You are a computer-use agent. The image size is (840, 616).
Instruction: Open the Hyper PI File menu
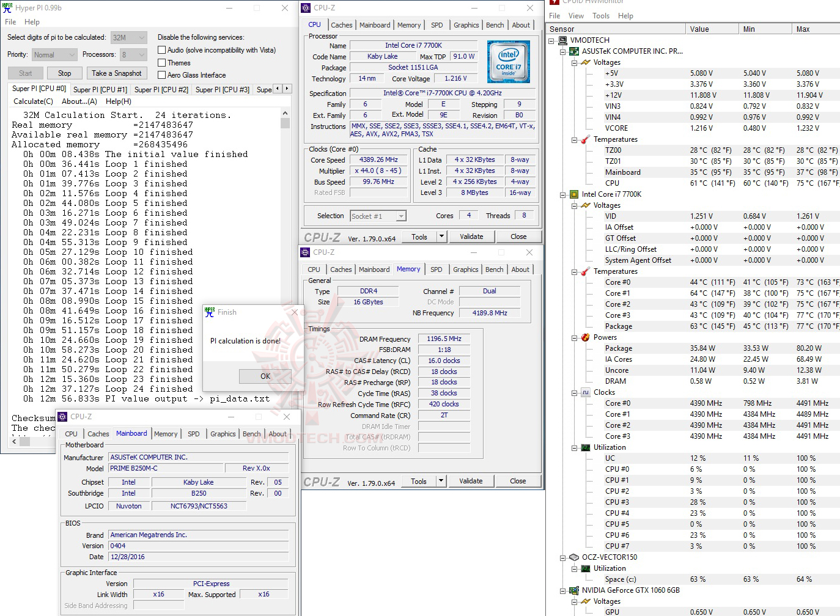tap(10, 22)
